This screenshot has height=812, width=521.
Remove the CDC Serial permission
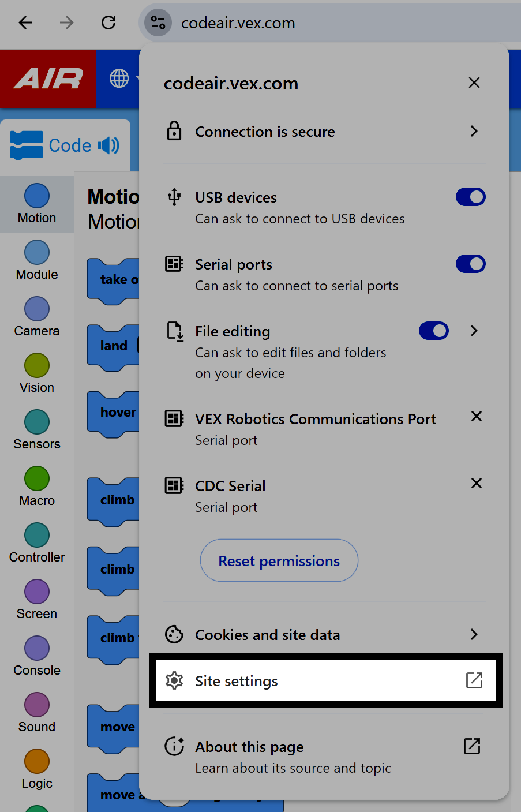(x=476, y=484)
